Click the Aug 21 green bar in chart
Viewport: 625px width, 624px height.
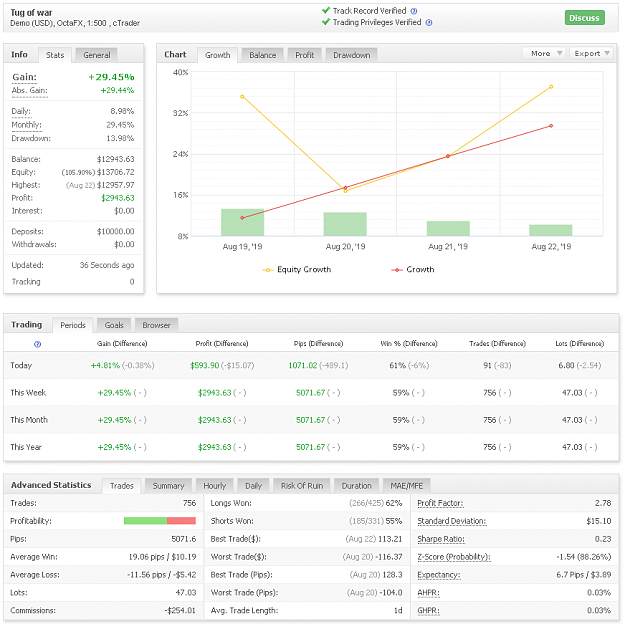448,228
